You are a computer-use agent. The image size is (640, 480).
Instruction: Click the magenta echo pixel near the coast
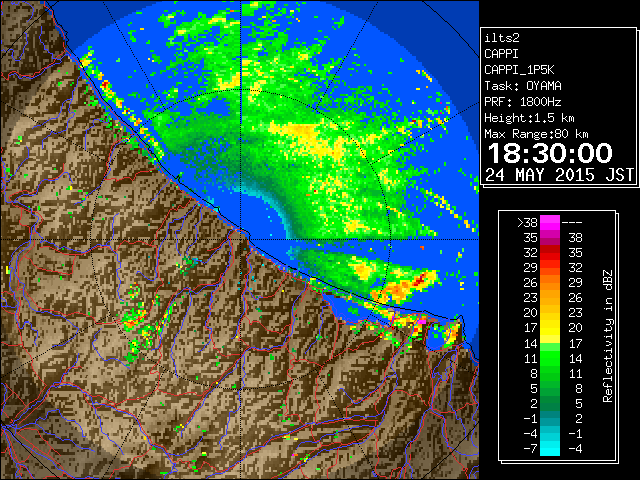click(x=421, y=322)
